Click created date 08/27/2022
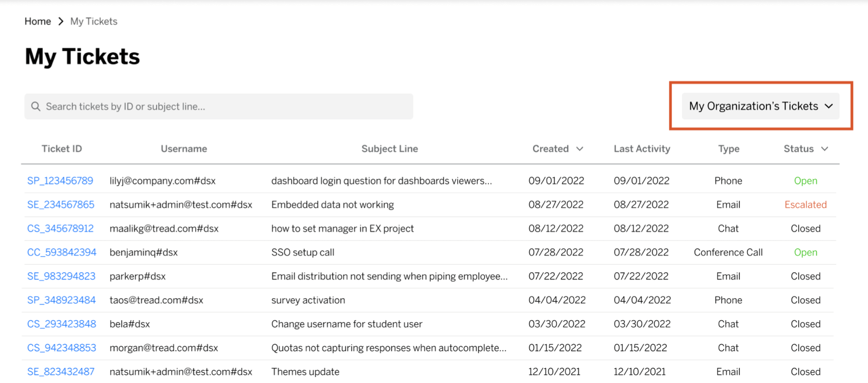This screenshot has height=383, width=868. [556, 205]
